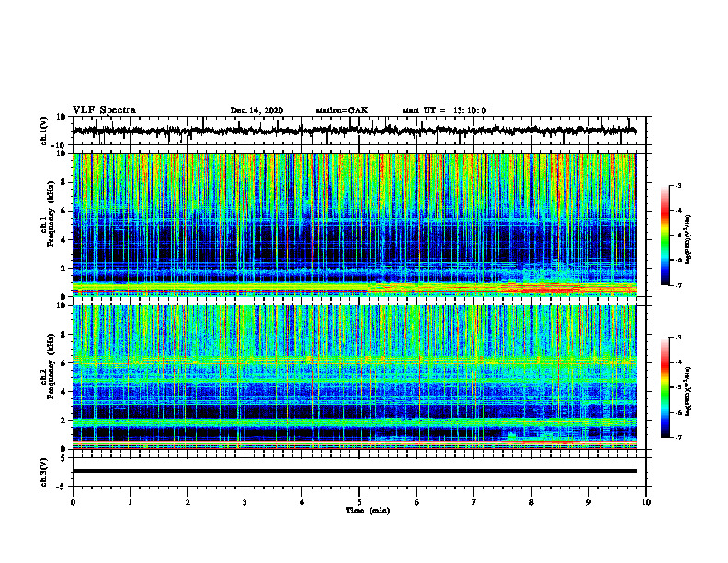
Task: Click the ch.2 color scale bar
Action: pos(665,387)
